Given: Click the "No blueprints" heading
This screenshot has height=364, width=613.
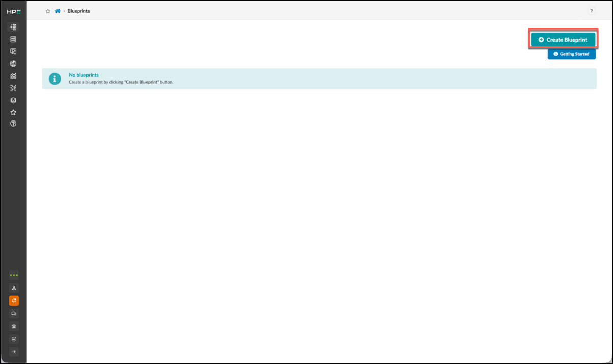Looking at the screenshot, I should coord(83,75).
